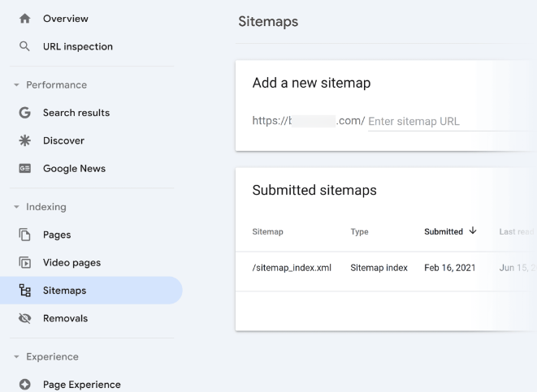This screenshot has height=392, width=537.
Task: Collapse the Indexing section
Action: tap(16, 207)
